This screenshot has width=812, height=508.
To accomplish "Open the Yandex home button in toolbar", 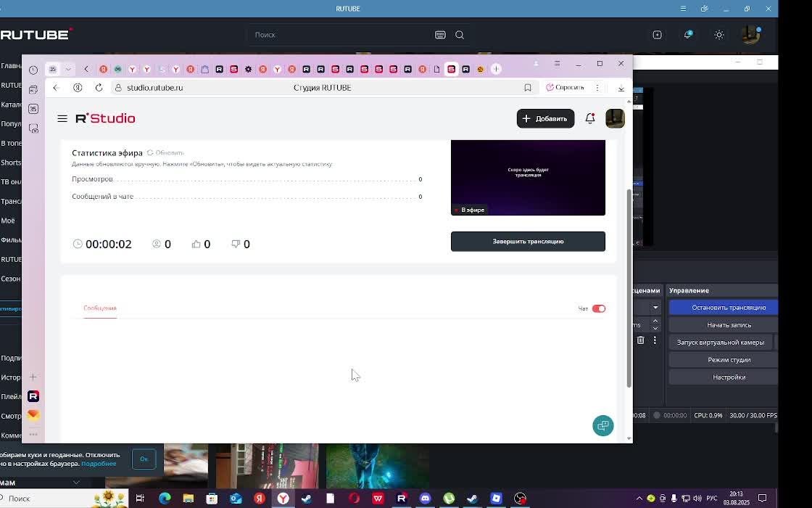I will [x=78, y=88].
